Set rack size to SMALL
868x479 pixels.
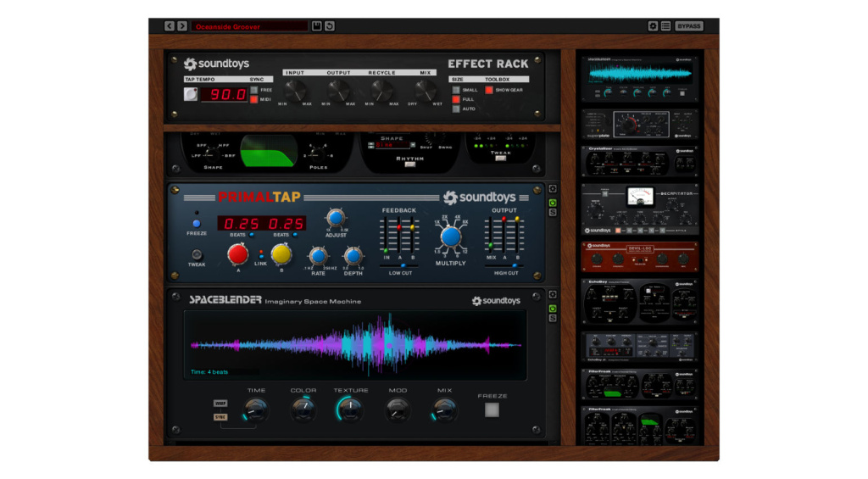456,90
